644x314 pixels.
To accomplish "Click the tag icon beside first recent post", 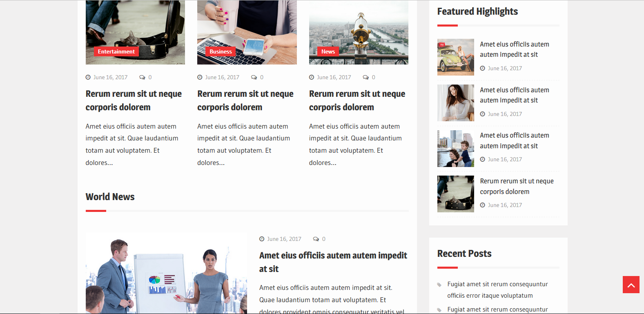I will pos(439,285).
